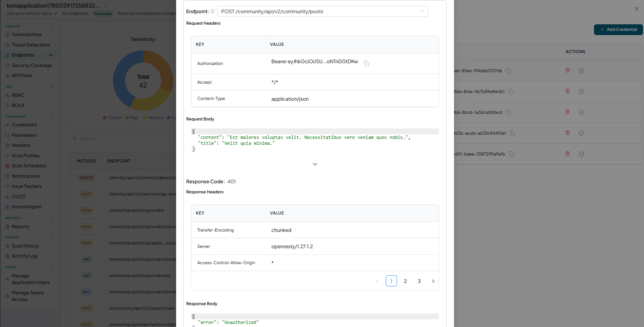Open Scan History page

pyautogui.click(x=25, y=246)
